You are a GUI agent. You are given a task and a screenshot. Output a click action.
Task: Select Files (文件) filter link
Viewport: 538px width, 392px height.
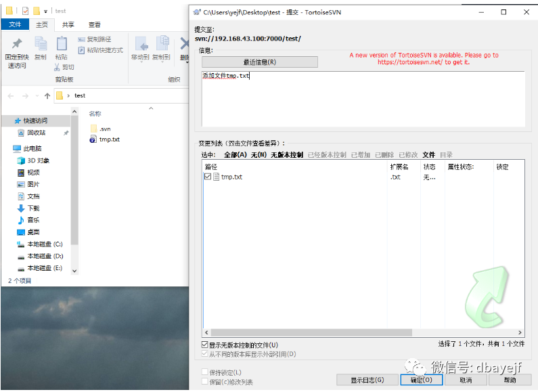click(428, 155)
